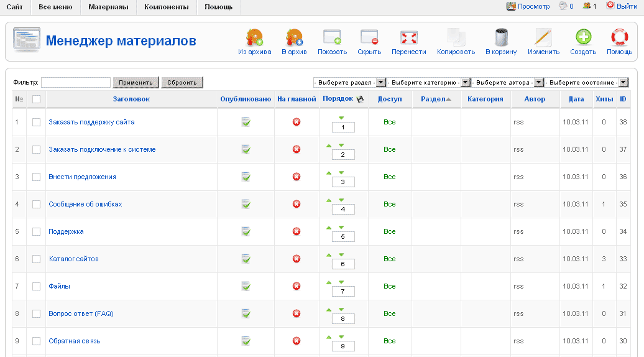644x357 pixels.
Task: Select checkbox next to 'Каталог сайтов'
Action: click(x=37, y=259)
